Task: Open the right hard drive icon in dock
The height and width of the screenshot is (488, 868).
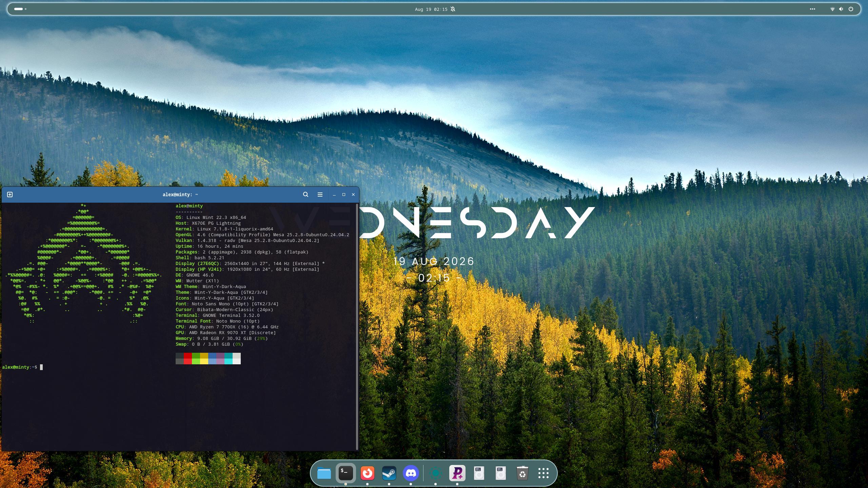Action: point(501,473)
